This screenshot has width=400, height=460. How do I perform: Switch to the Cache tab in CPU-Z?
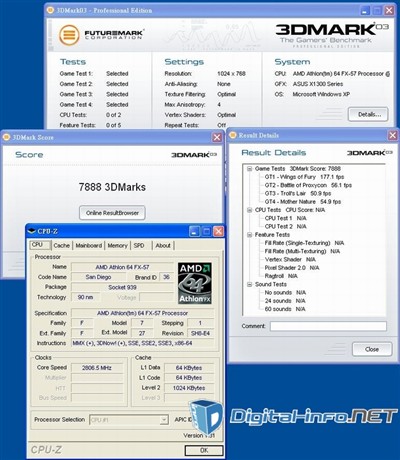click(61, 245)
